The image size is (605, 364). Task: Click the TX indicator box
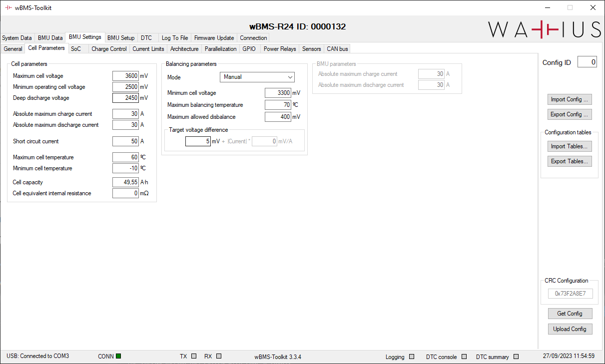point(194,356)
